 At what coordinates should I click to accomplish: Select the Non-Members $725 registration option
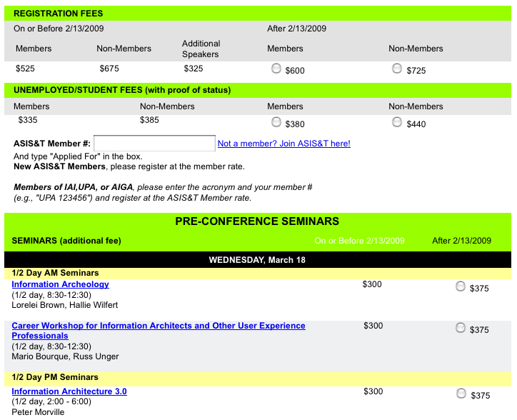coord(397,69)
